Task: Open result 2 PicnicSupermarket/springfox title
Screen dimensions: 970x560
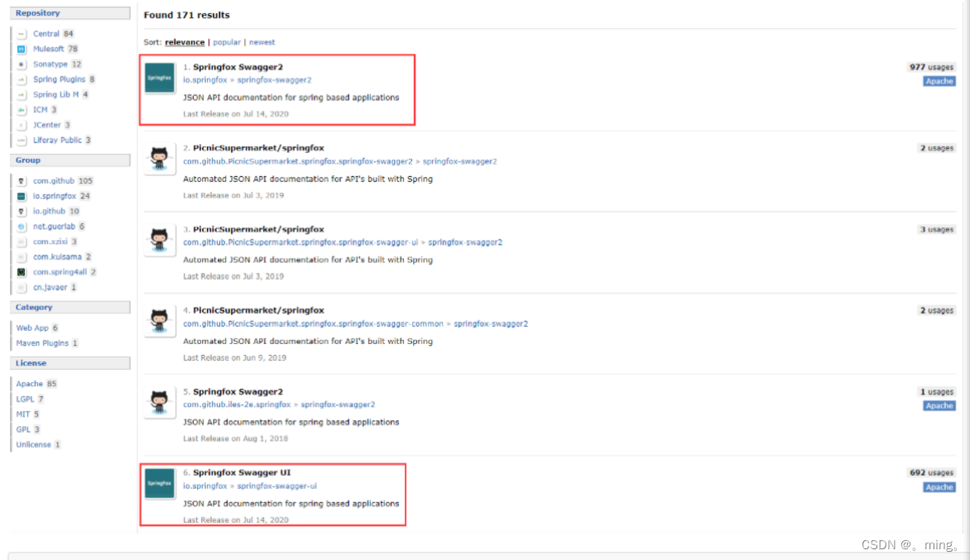Action: [258, 148]
